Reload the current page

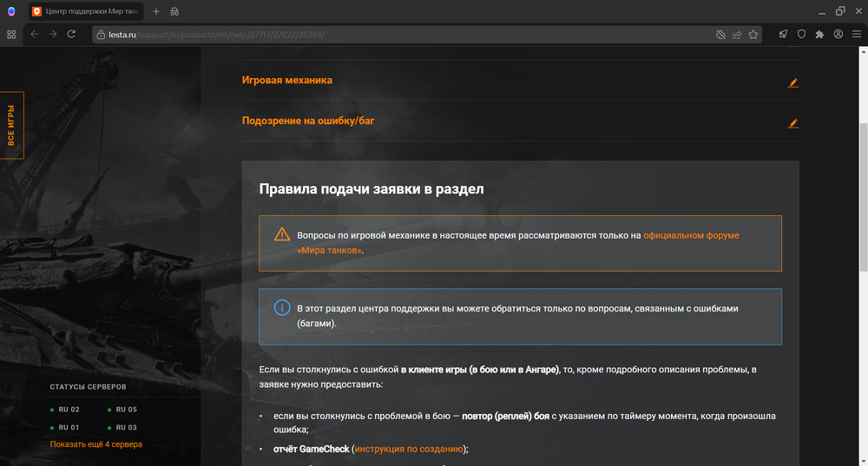[71, 35]
